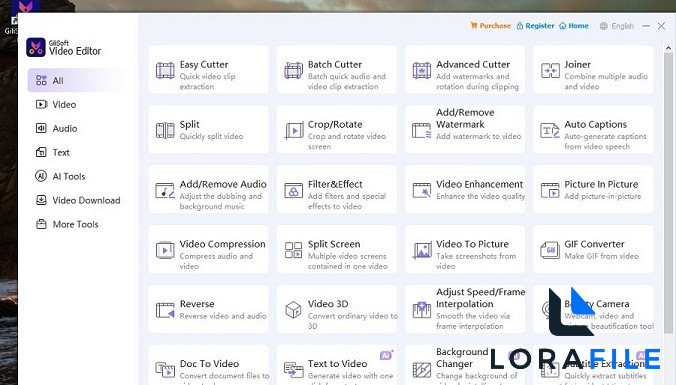Open the Background Changer icon
Viewport: 676px width, 385px height.
422,370
